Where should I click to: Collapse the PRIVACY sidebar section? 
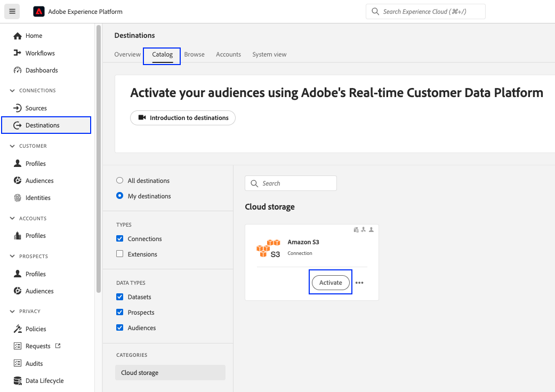[12, 311]
